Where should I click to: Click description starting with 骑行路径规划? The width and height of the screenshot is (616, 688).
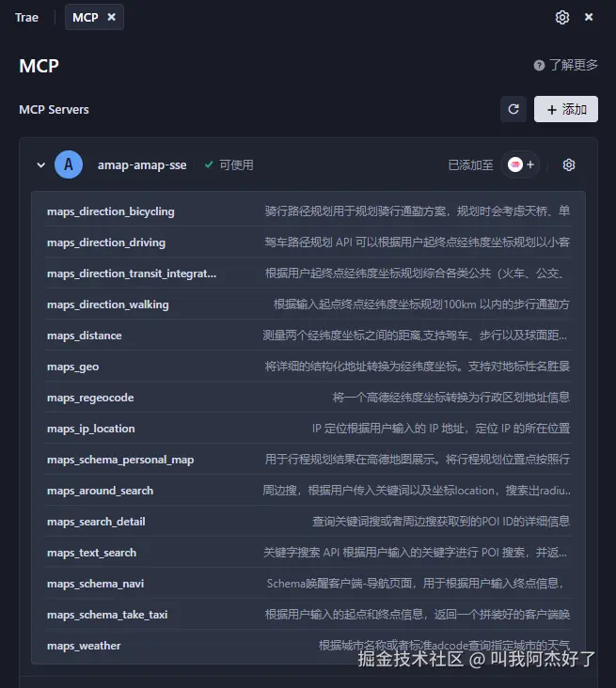[x=418, y=211]
